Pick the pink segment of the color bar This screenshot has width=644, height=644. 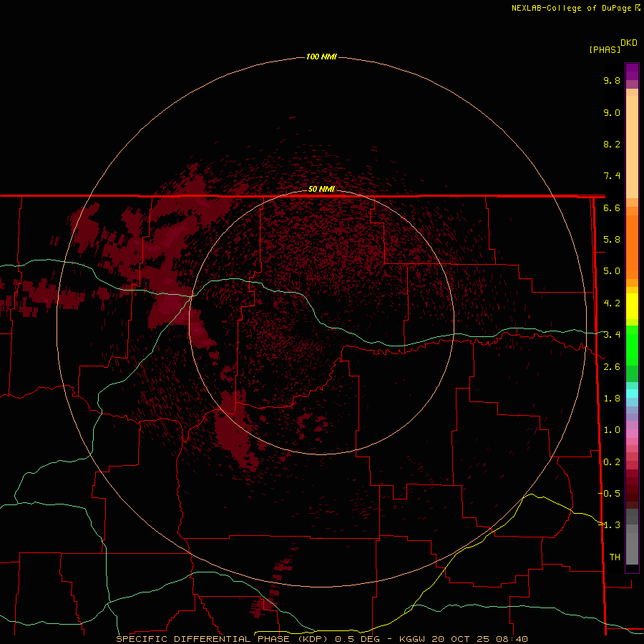[x=632, y=434]
